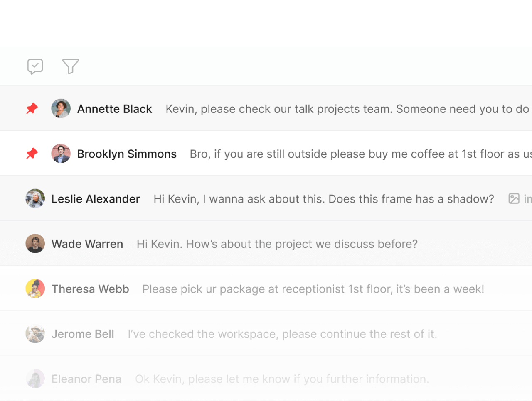Open Eleanor Pena's further information message
Image resolution: width=532 pixels, height=401 pixels.
pyautogui.click(x=282, y=379)
